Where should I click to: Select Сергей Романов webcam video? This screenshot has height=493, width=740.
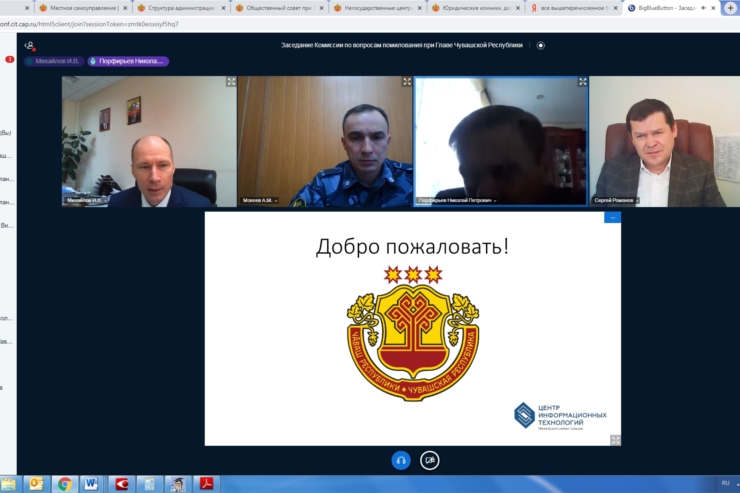665,142
